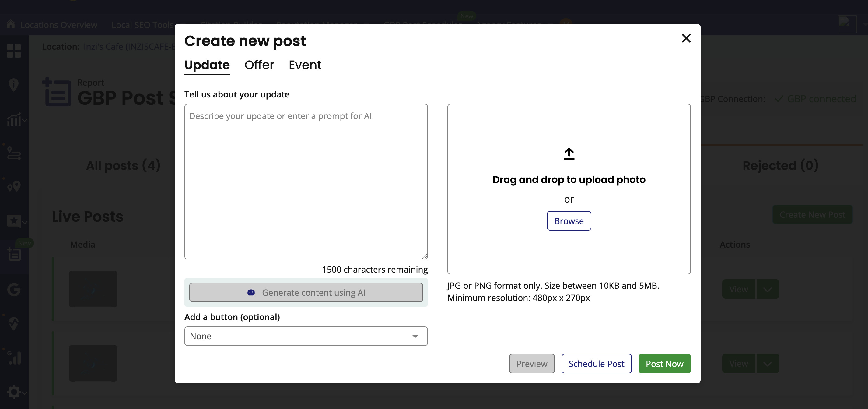Switch to the Offer tab
This screenshot has width=868, height=409.
259,65
